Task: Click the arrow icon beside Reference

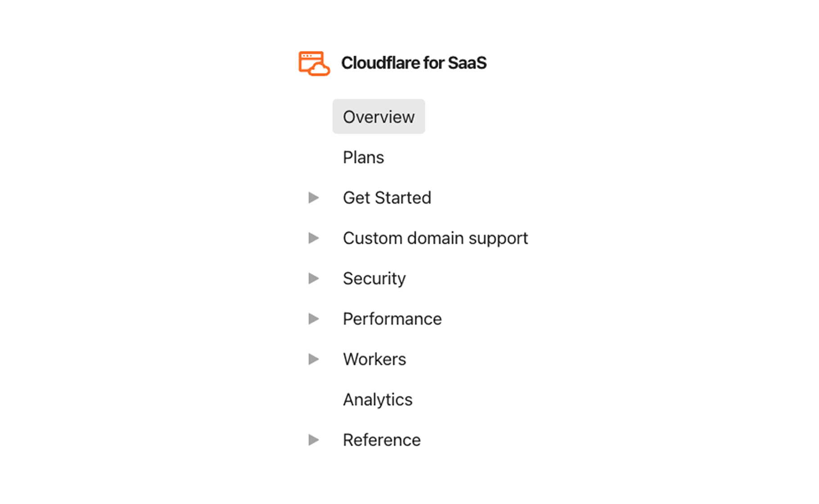Action: pos(314,440)
